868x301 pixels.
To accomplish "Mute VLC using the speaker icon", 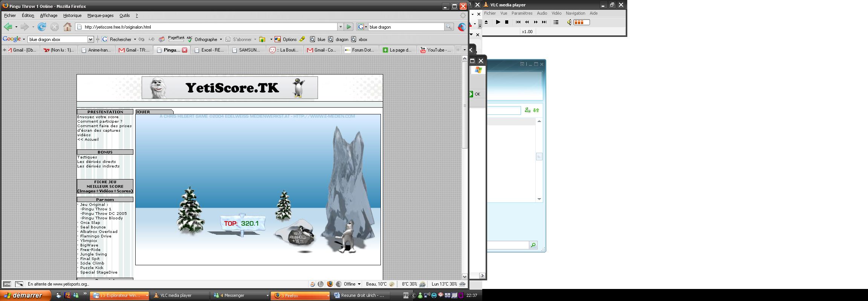I will [569, 22].
